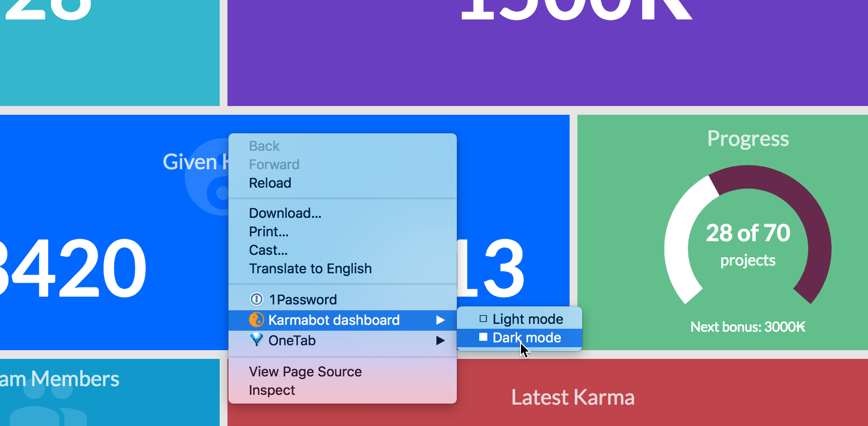The height and width of the screenshot is (426, 868).
Task: Click the Latest Karma heading
Action: pyautogui.click(x=573, y=397)
